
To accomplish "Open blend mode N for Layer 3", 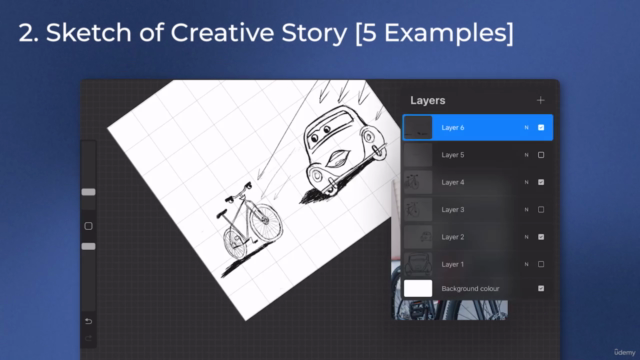I will (526, 209).
